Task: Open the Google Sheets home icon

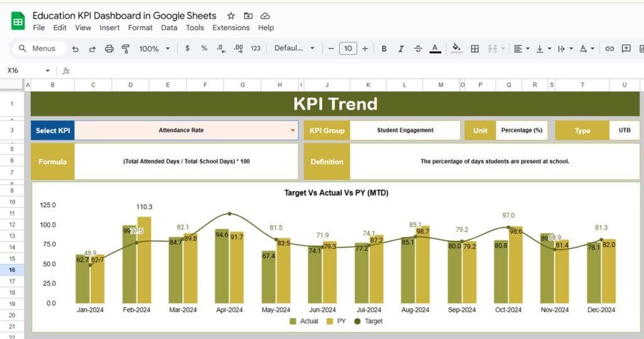Action: 18,21
